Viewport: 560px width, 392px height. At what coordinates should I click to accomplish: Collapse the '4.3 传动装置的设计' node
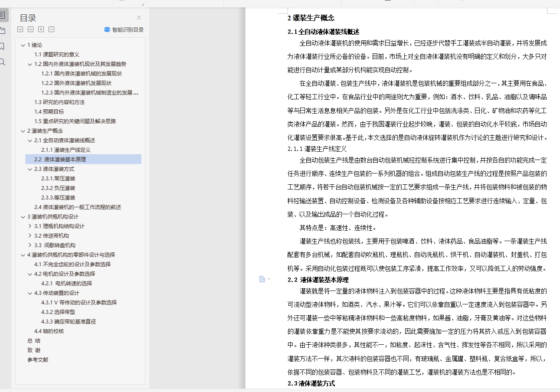tap(30, 293)
